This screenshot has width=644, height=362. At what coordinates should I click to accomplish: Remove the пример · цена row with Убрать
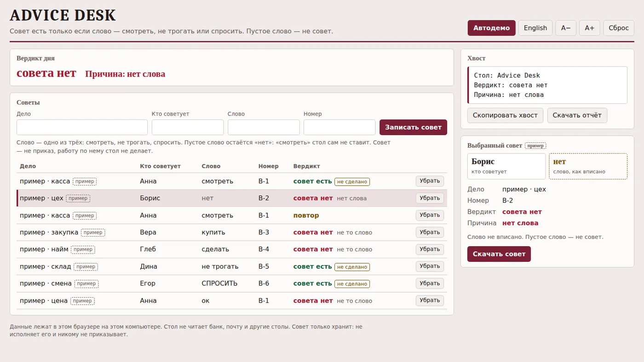pyautogui.click(x=430, y=300)
